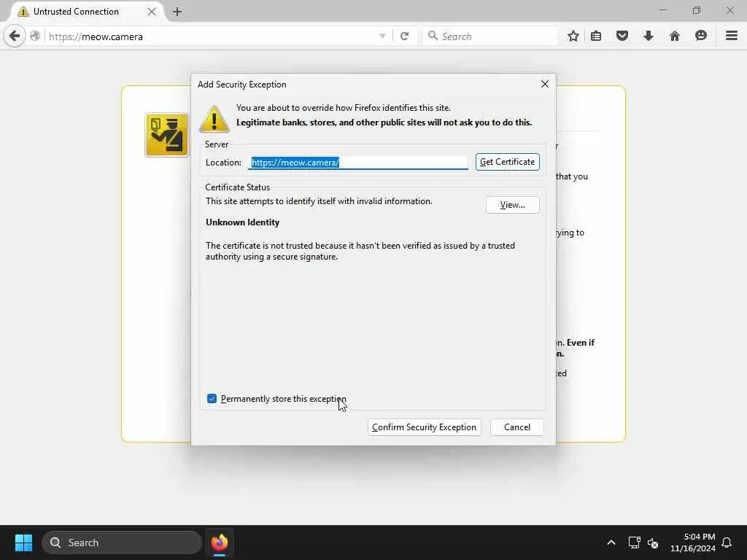Viewport: 747px width, 560px height.
Task: Click Unknown Identity text
Action: [242, 222]
